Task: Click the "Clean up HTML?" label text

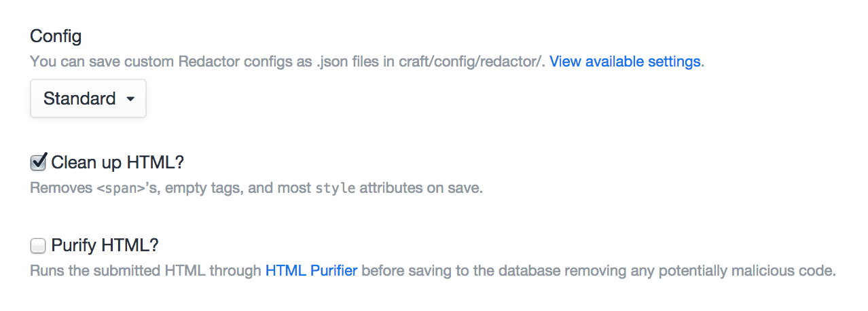Action: 117,163
